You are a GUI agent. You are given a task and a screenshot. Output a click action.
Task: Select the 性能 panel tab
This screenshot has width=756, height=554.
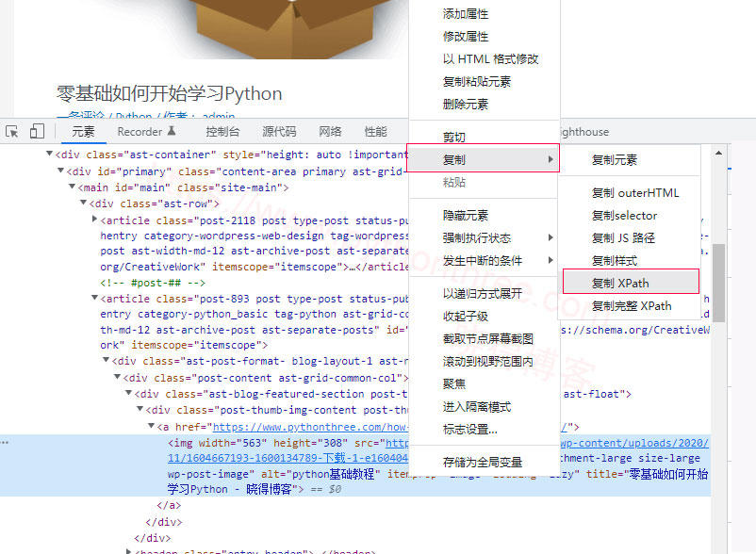pyautogui.click(x=374, y=131)
